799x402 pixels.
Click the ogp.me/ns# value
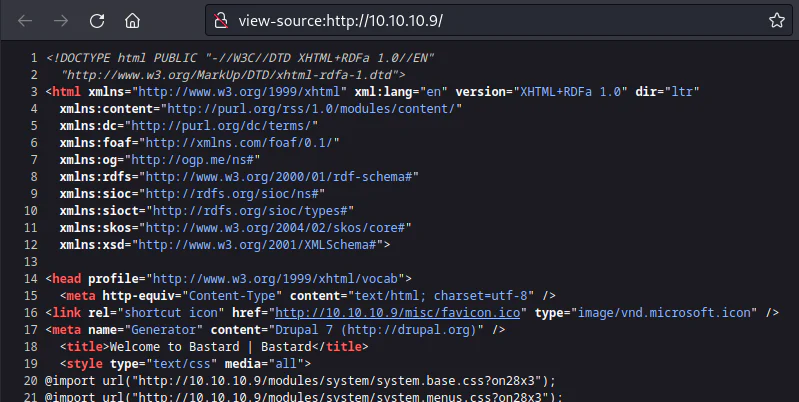[x=192, y=159]
